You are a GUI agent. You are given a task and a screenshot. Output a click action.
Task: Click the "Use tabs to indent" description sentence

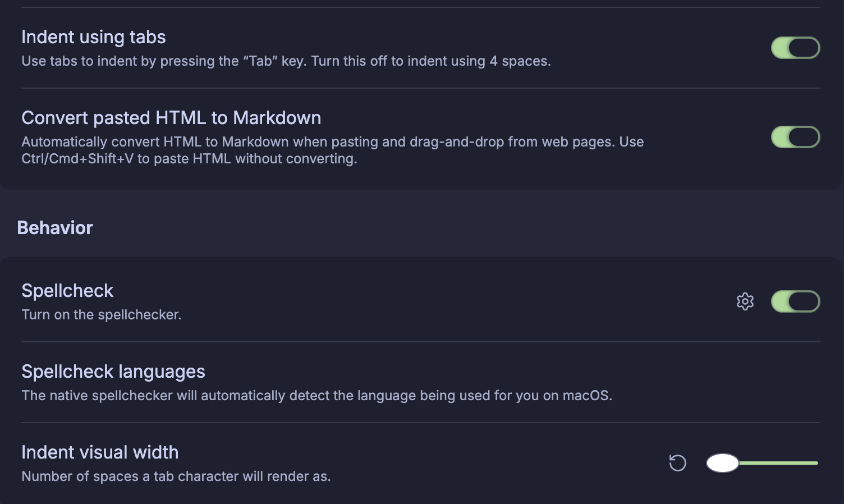click(163, 61)
